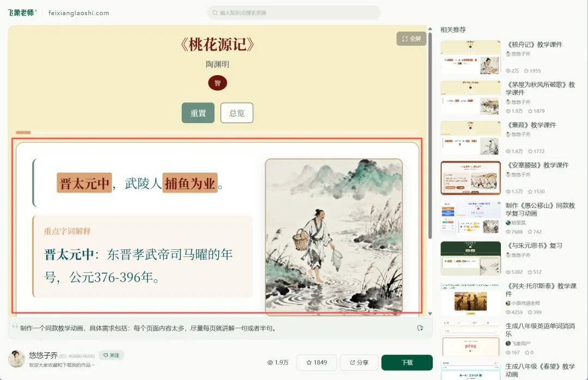Viewport: 588px width, 380px height.
Task: Open the 《列夫·托尔斯泰》 thumbnail
Action: (x=470, y=298)
